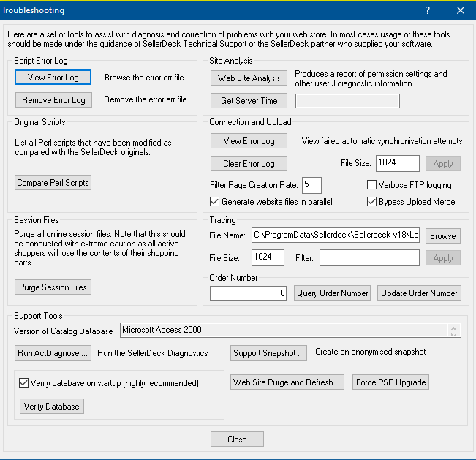
Task: Enable Verbose FTP logging checkbox
Action: click(372, 185)
